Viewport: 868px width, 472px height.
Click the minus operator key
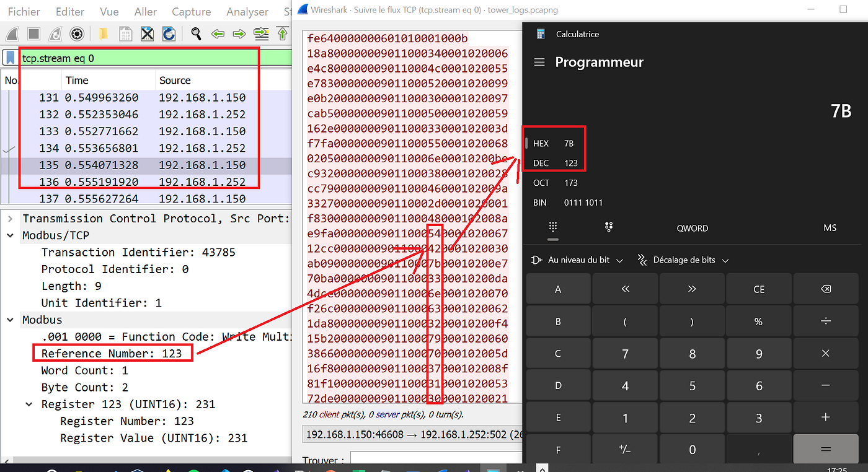click(825, 385)
